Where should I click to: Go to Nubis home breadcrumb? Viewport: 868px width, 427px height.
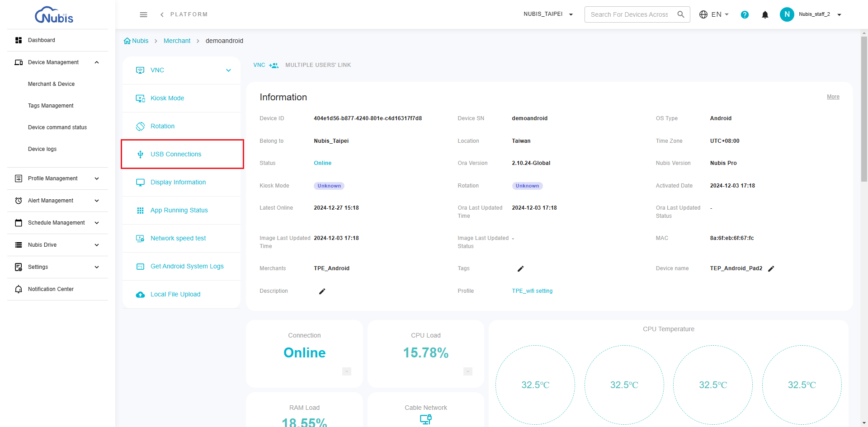point(136,41)
